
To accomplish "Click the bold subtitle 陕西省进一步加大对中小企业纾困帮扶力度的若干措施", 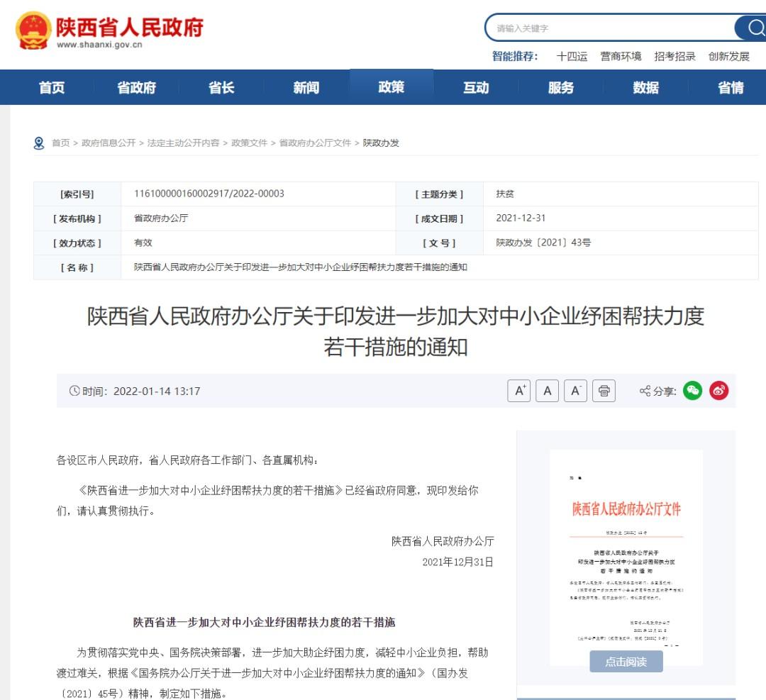I will click(265, 622).
